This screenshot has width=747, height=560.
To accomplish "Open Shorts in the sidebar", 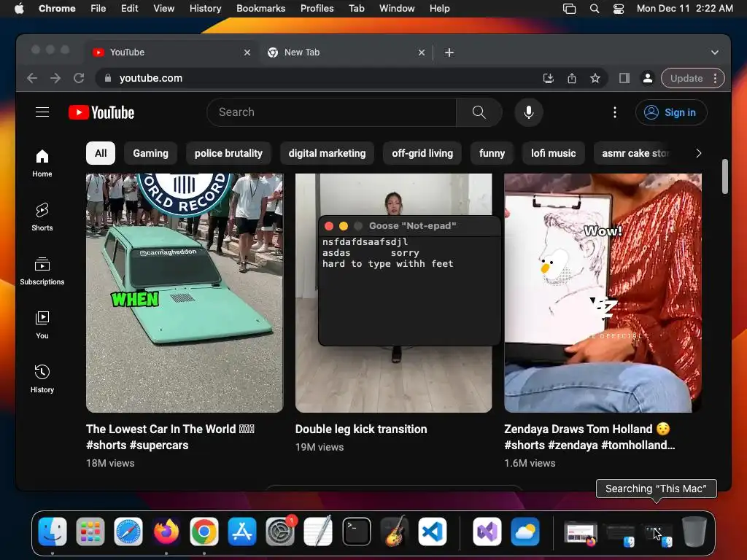I will (42, 217).
